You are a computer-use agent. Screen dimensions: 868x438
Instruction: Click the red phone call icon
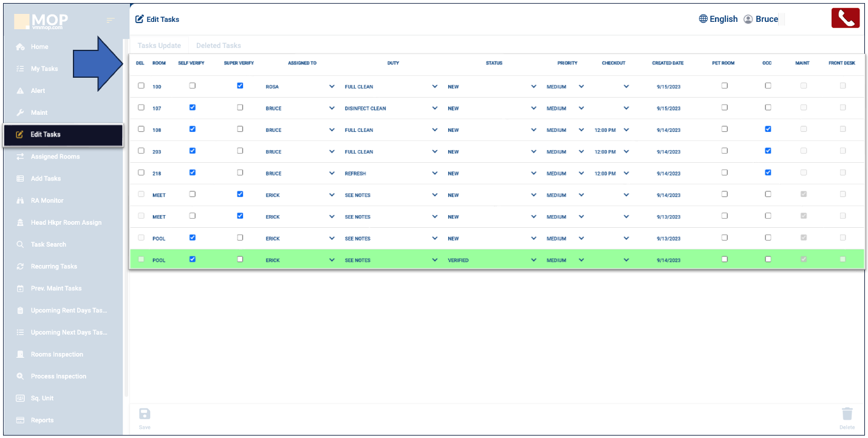tap(845, 18)
